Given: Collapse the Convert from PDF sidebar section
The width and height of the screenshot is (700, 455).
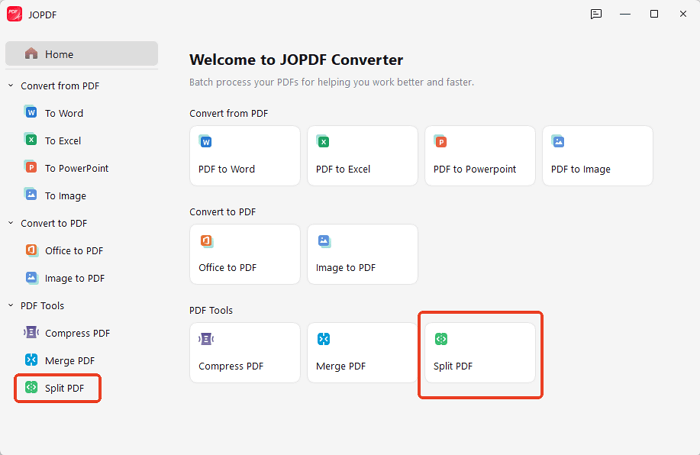Looking at the screenshot, I should pyautogui.click(x=11, y=85).
